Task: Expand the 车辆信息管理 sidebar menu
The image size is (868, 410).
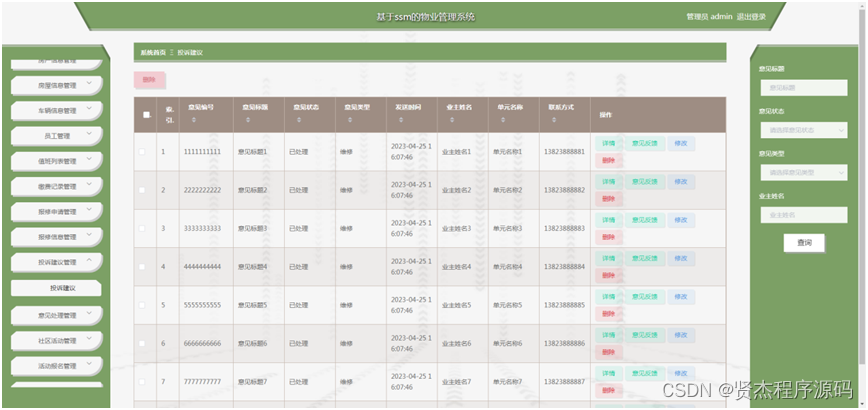Action: tap(57, 111)
